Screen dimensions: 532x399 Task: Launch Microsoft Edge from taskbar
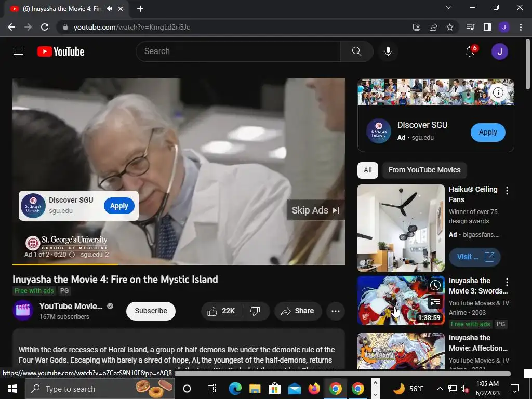pyautogui.click(x=235, y=389)
